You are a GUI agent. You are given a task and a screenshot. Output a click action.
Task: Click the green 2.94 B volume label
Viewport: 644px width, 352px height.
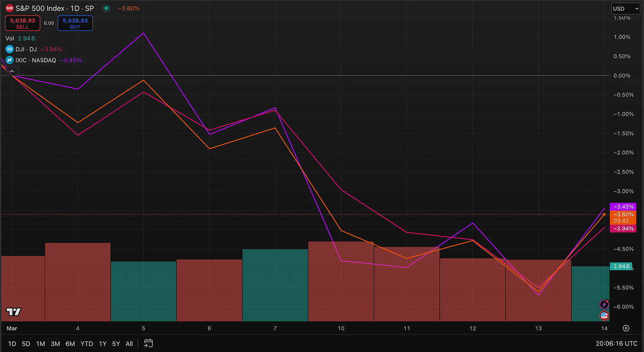click(621, 266)
